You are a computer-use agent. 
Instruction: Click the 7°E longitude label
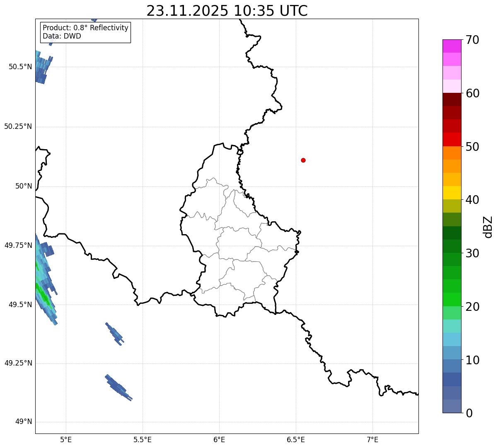[x=372, y=439]
